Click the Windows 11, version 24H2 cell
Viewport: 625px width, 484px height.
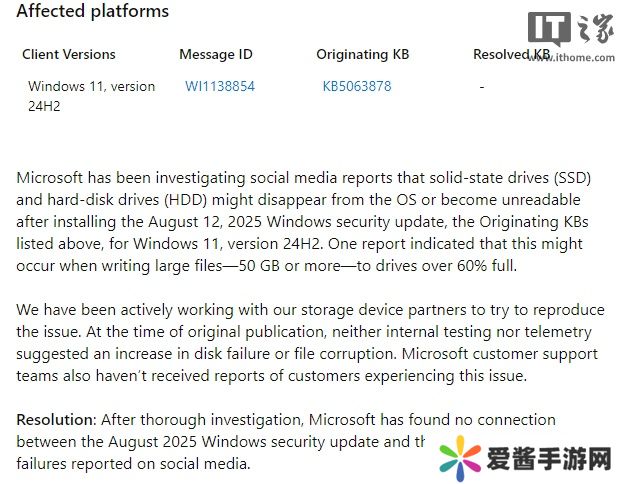pos(91,95)
